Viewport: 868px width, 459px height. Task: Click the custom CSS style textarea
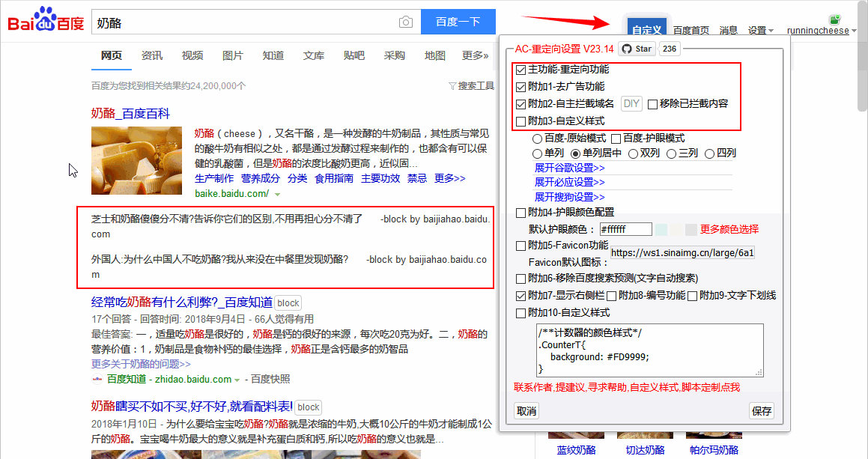pos(650,351)
